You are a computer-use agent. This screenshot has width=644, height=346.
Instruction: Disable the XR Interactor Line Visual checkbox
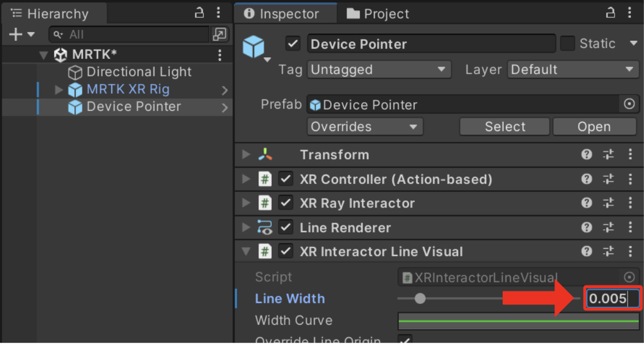[285, 251]
